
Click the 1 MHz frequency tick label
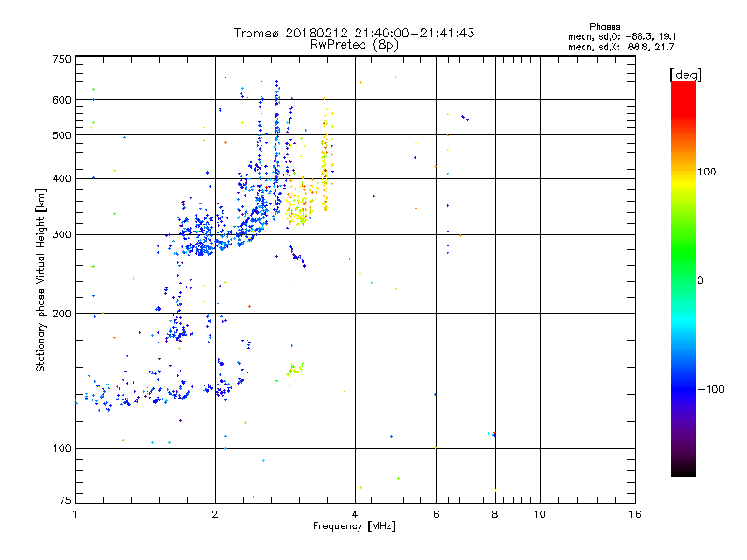click(x=75, y=514)
